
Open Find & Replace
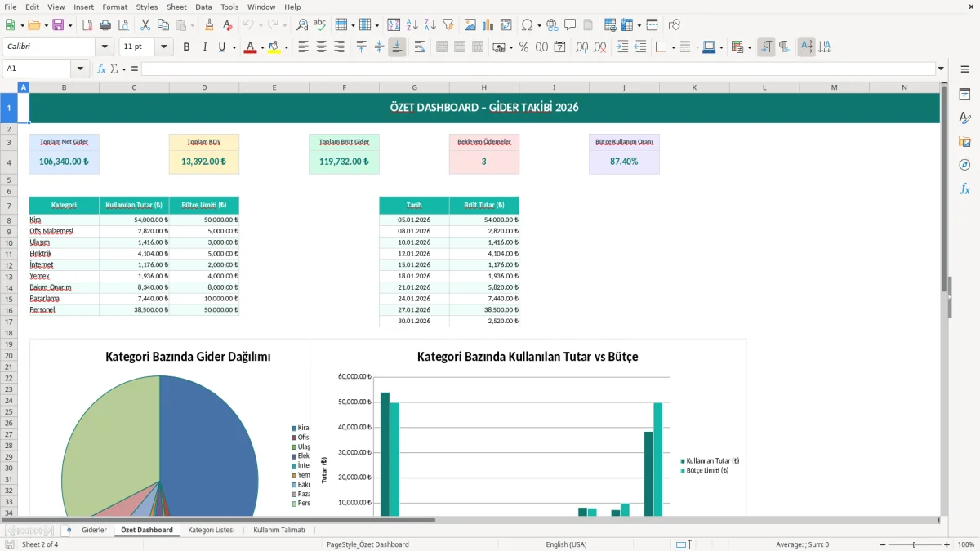(302, 25)
